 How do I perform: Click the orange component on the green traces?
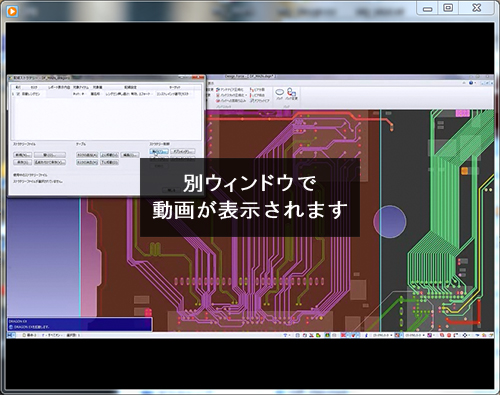[464, 171]
